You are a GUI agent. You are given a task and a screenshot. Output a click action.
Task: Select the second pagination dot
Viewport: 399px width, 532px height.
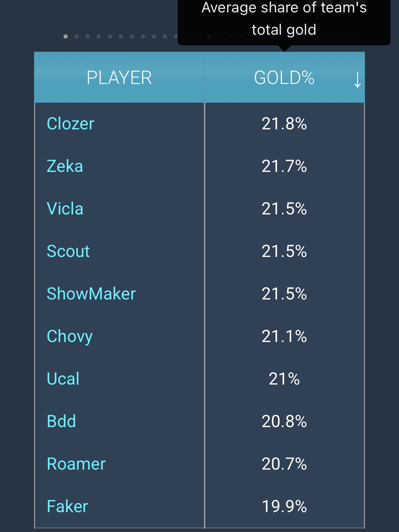[x=77, y=36]
